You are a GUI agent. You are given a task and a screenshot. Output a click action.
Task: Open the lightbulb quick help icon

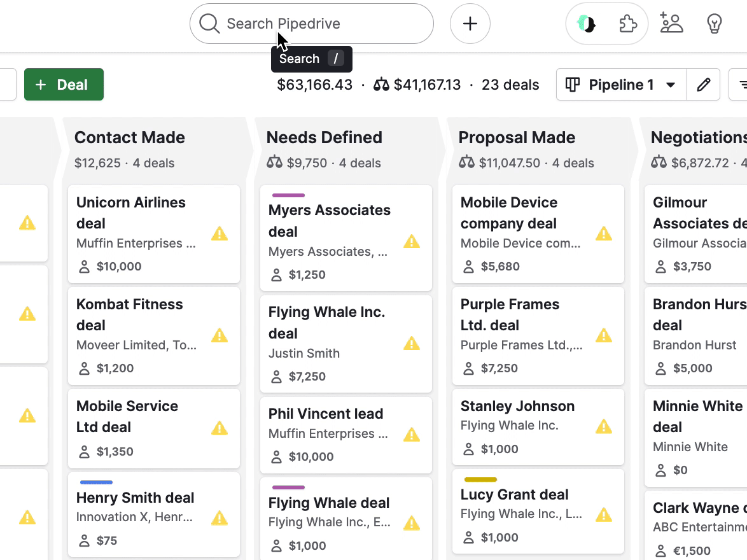point(714,24)
